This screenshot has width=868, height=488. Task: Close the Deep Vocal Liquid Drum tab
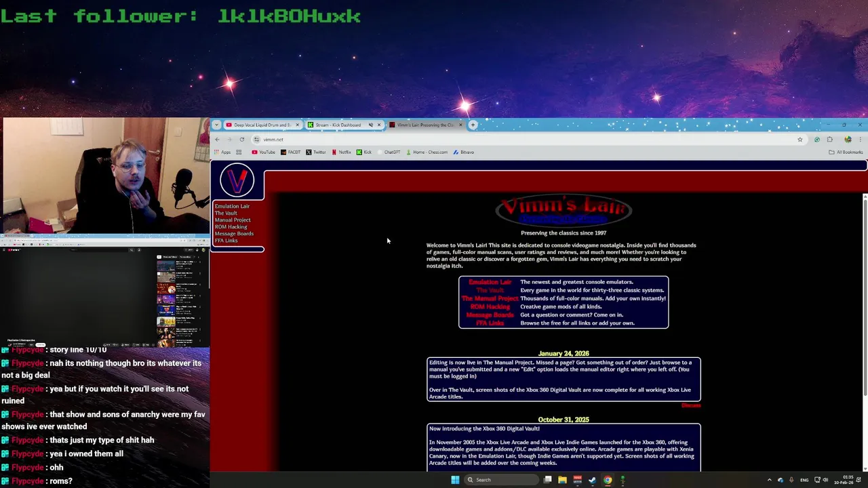(x=297, y=125)
